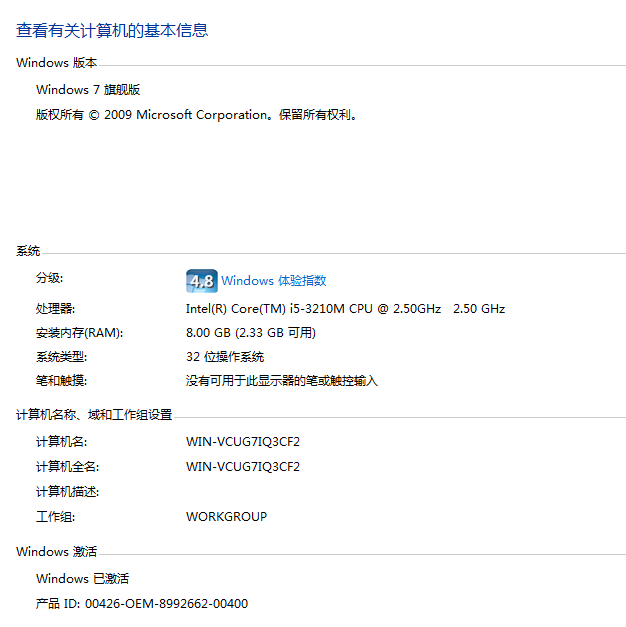Click the 笔和触摸: label
The image size is (626, 627).
(x=61, y=381)
